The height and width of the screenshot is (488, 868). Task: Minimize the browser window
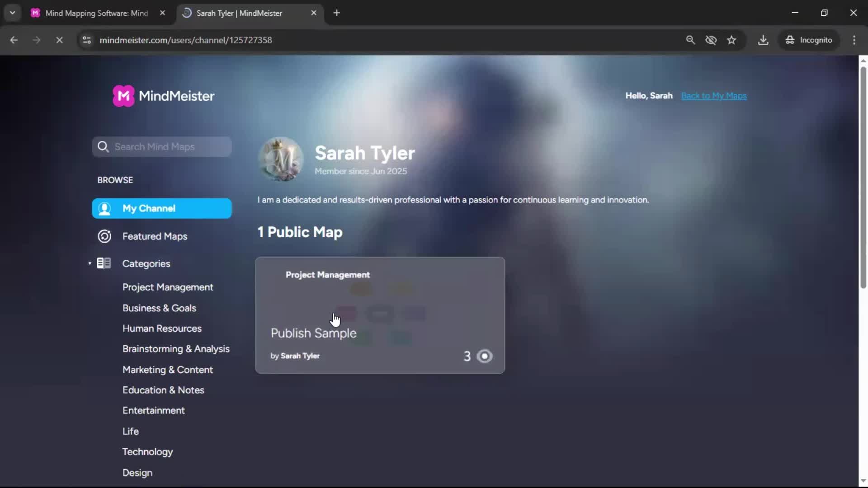(x=795, y=13)
